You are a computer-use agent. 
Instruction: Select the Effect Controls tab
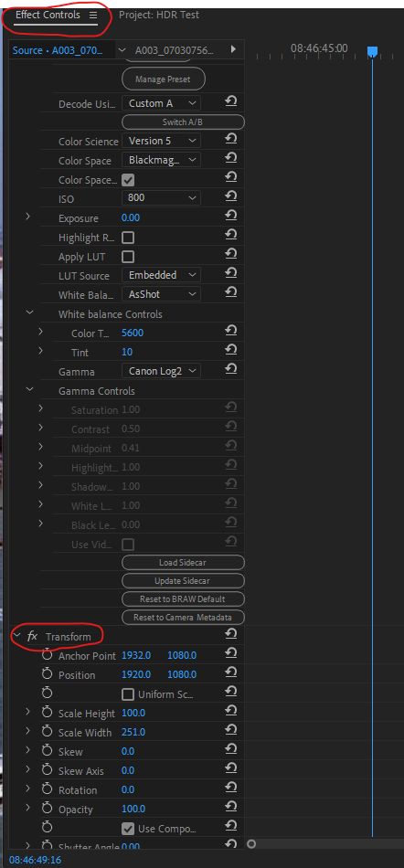point(48,15)
